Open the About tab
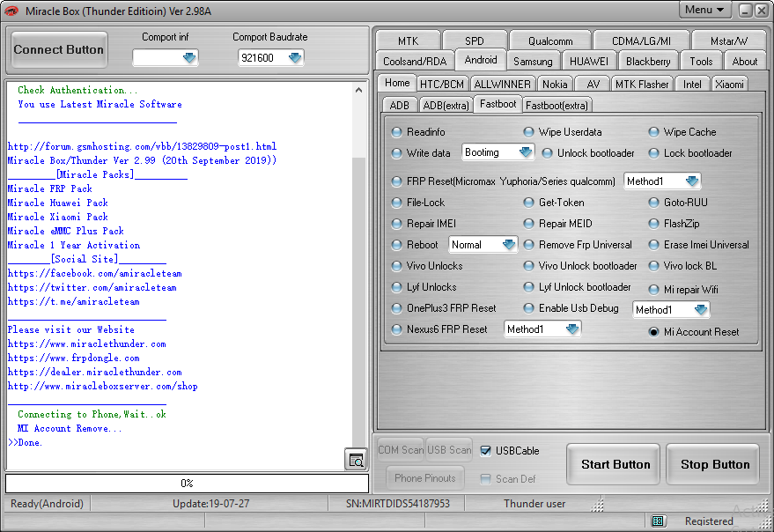The height and width of the screenshot is (532, 774). (x=744, y=61)
